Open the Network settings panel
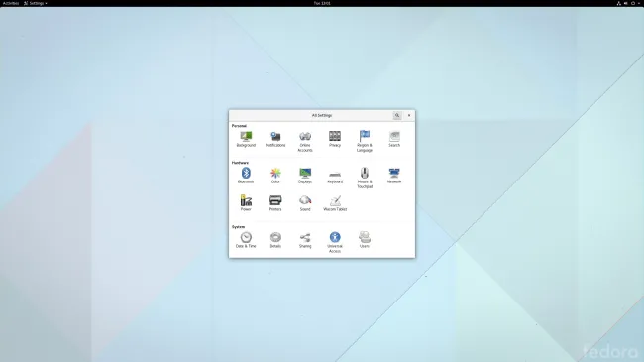Image resolution: width=644 pixels, height=362 pixels. pyautogui.click(x=394, y=176)
